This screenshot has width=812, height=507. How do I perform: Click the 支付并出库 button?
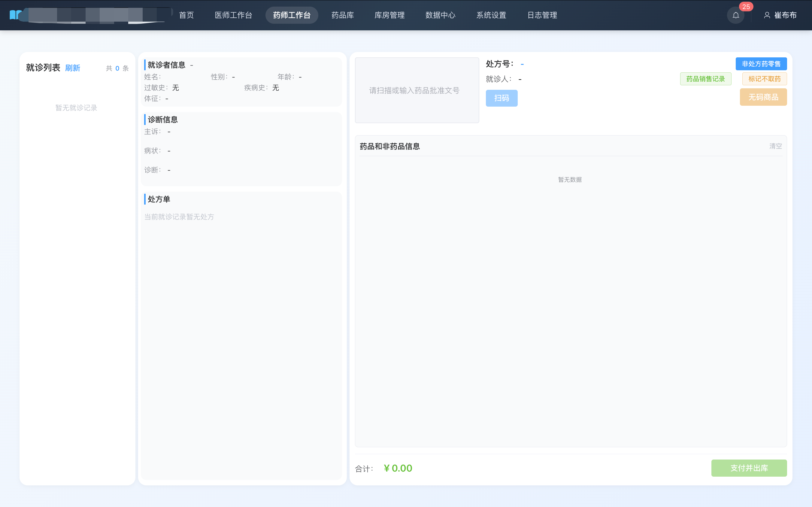[x=749, y=468]
